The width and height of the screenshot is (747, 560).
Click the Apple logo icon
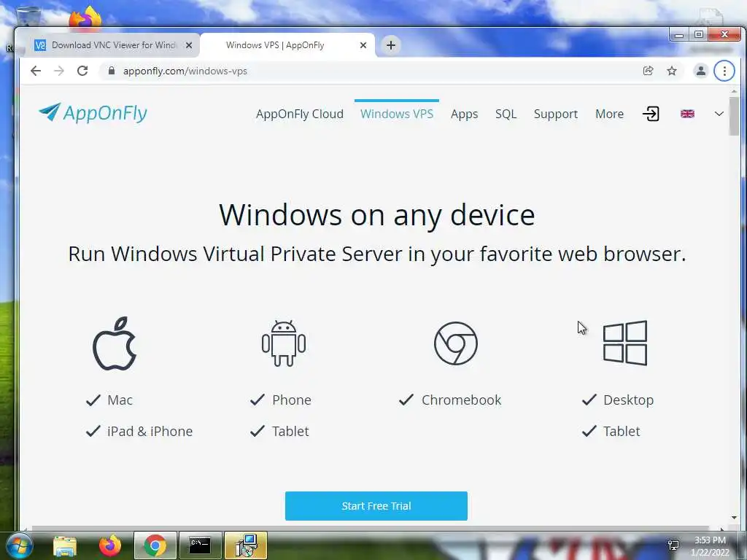pos(115,343)
